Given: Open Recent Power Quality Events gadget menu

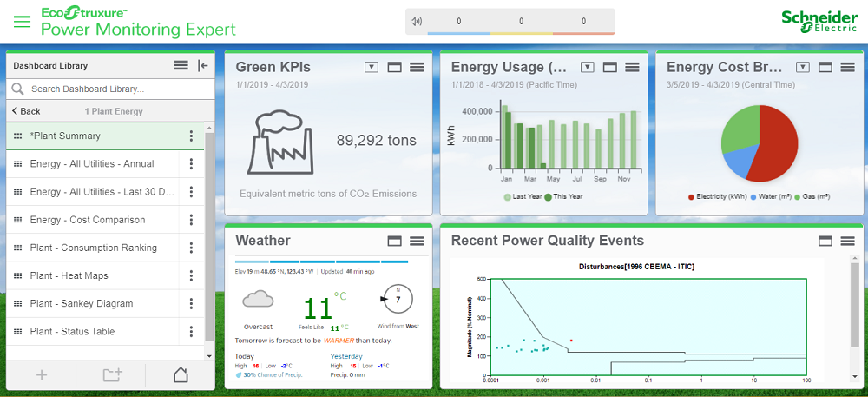Looking at the screenshot, I should click(x=847, y=241).
